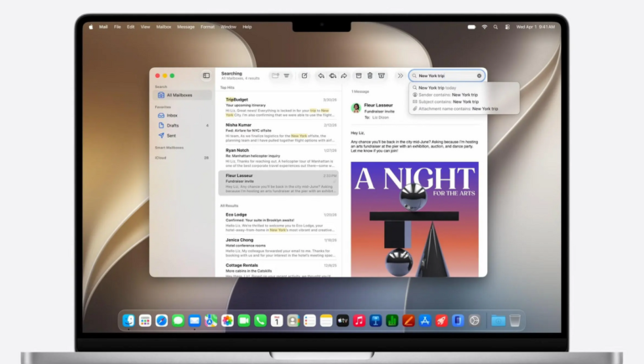644x364 pixels.
Task: Open Music from the Dock
Action: tap(359, 320)
